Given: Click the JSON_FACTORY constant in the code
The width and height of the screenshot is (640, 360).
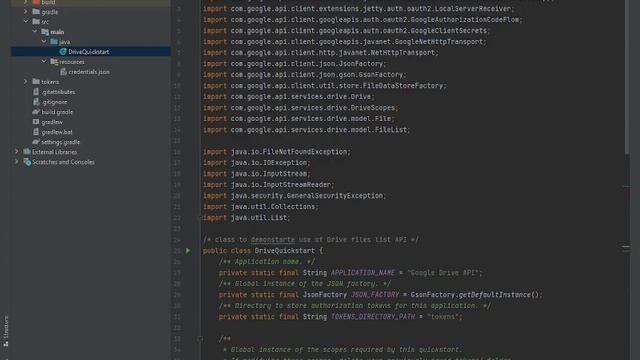Looking at the screenshot, I should [375, 295].
